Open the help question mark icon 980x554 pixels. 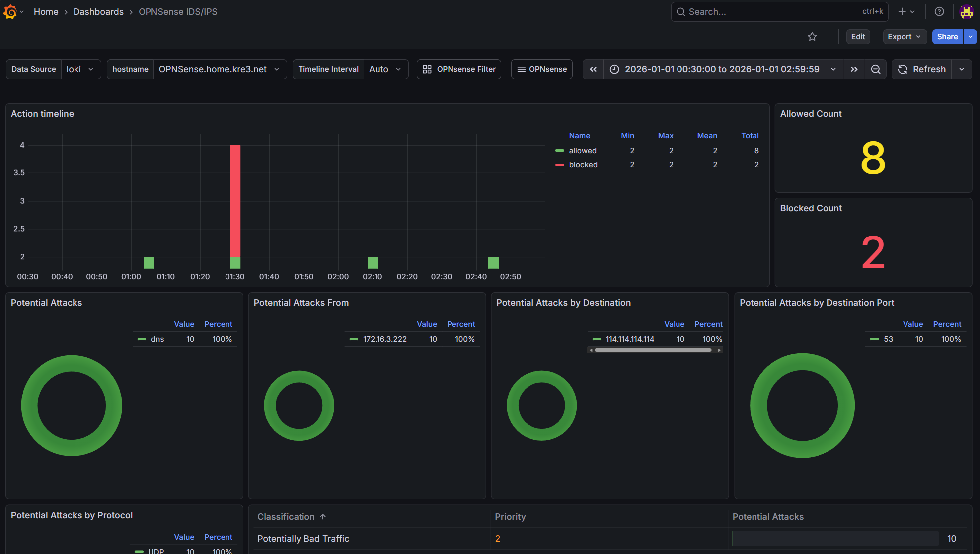point(939,12)
